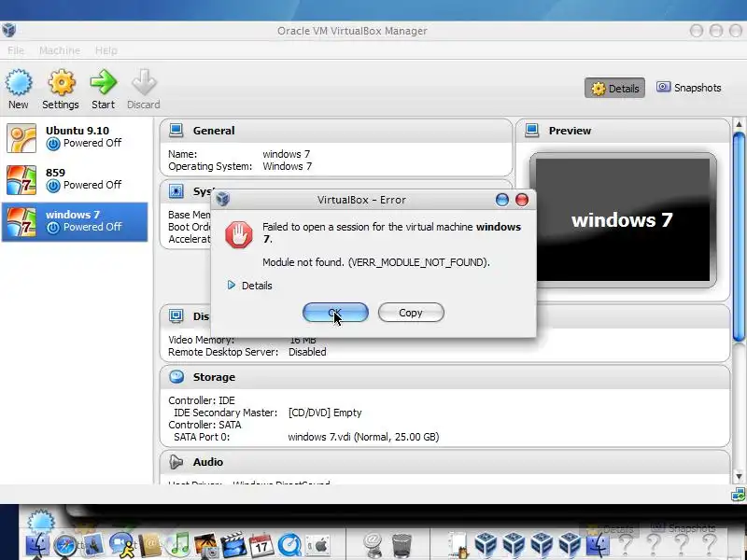Click the System section chip icon
Viewport: 747px width, 560px height.
[176, 191]
